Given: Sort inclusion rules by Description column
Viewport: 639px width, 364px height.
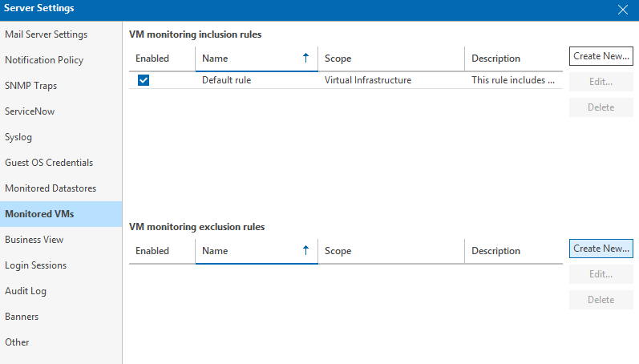Looking at the screenshot, I should 514,59.
